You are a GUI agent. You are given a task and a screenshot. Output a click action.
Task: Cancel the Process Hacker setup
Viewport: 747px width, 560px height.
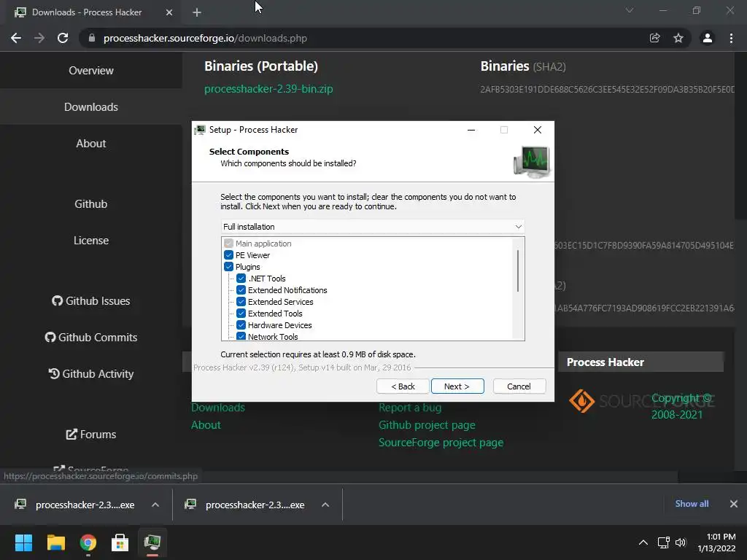(519, 386)
